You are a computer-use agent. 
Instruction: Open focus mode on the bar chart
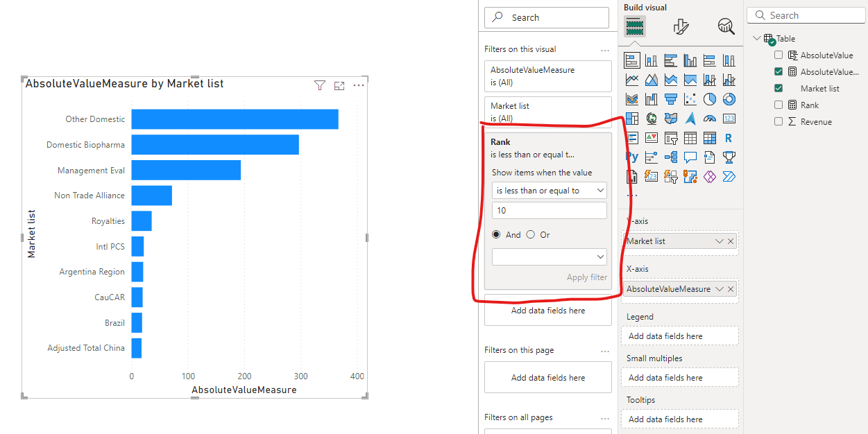coord(339,85)
